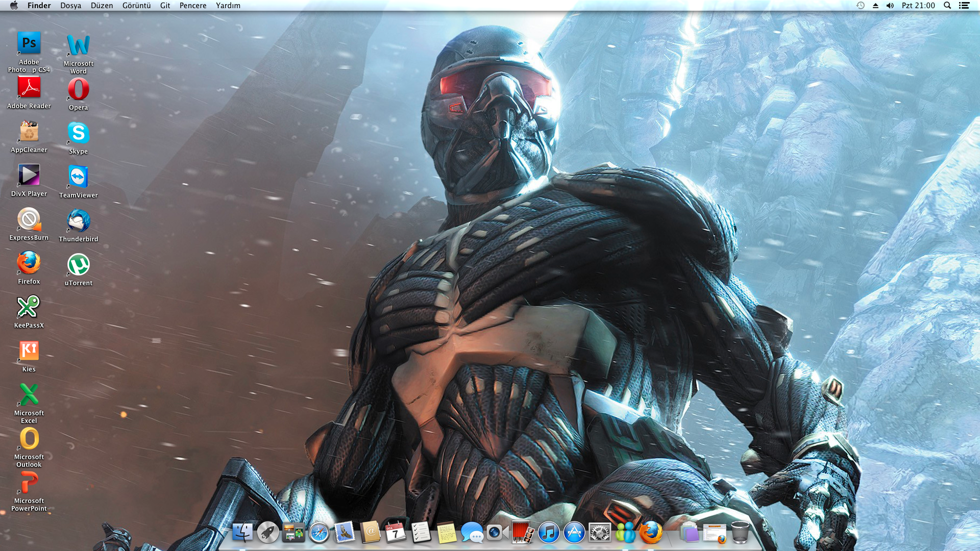Screen dimensions: 980x551
Task: Open Finder from the Dock
Action: [x=242, y=533]
